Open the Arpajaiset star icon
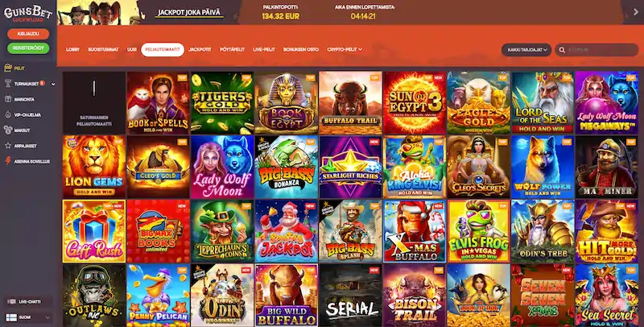The height and width of the screenshot is (327, 644). click(x=8, y=146)
